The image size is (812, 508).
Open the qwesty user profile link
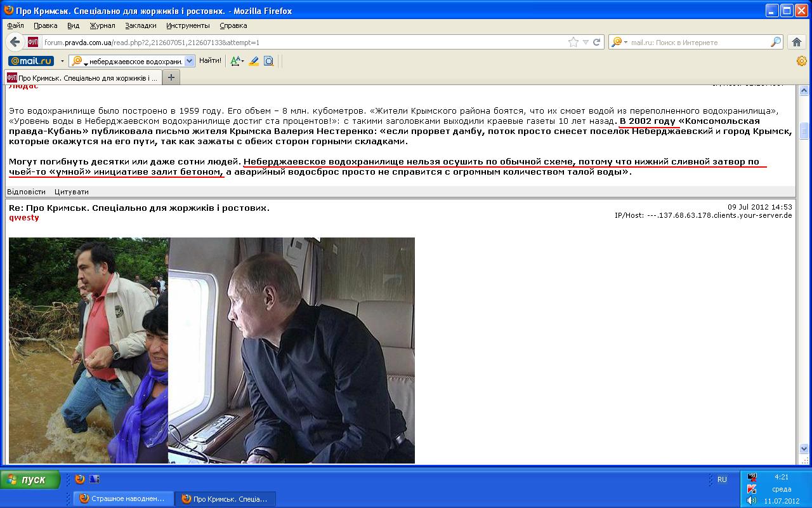click(x=23, y=217)
